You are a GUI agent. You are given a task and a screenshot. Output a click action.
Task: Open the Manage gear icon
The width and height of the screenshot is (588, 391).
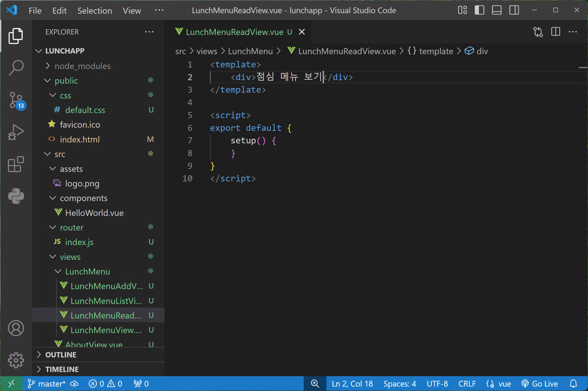coord(16,360)
